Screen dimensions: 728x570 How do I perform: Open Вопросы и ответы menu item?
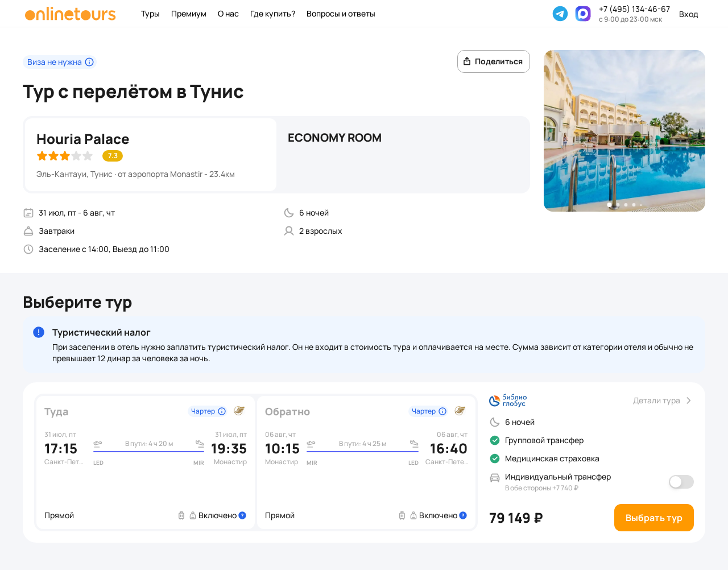pyautogui.click(x=341, y=14)
